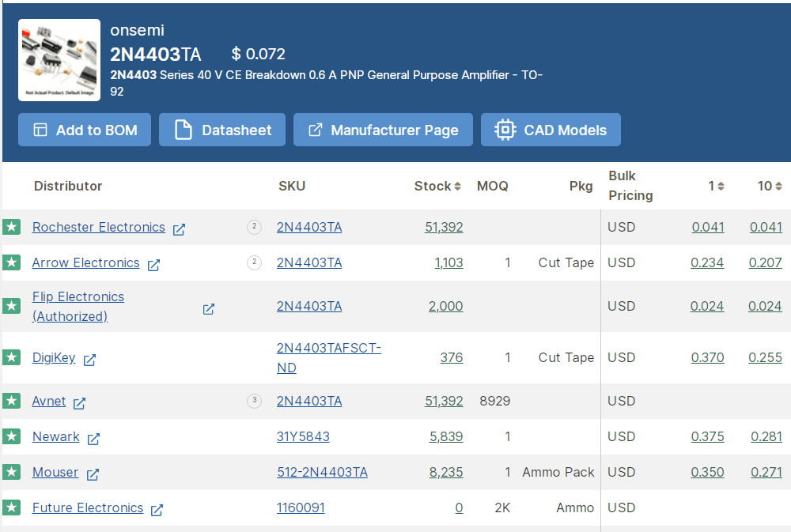Click the document icon on Datasheet button
The image size is (791, 532).
point(184,130)
